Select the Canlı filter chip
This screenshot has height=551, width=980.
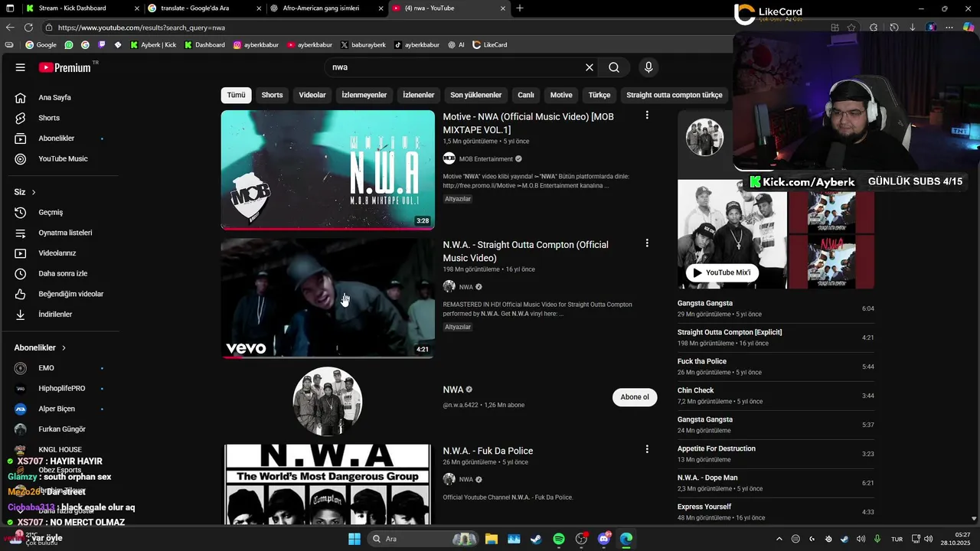coord(526,95)
